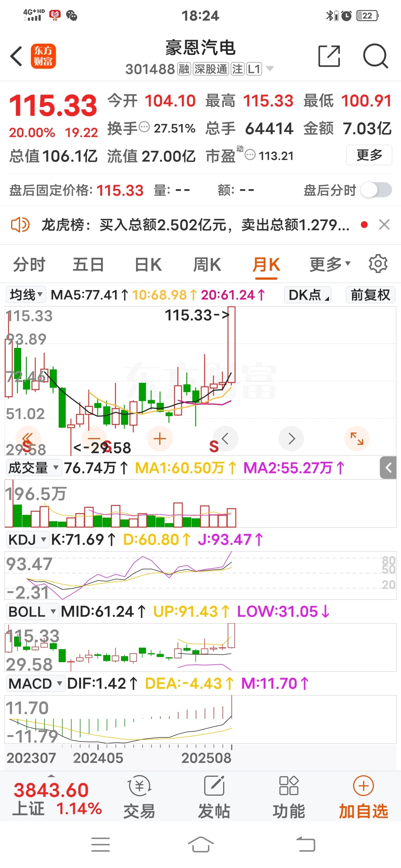The width and height of the screenshot is (401, 868).
Task: Tap the 融 margin tag
Action: [x=184, y=69]
